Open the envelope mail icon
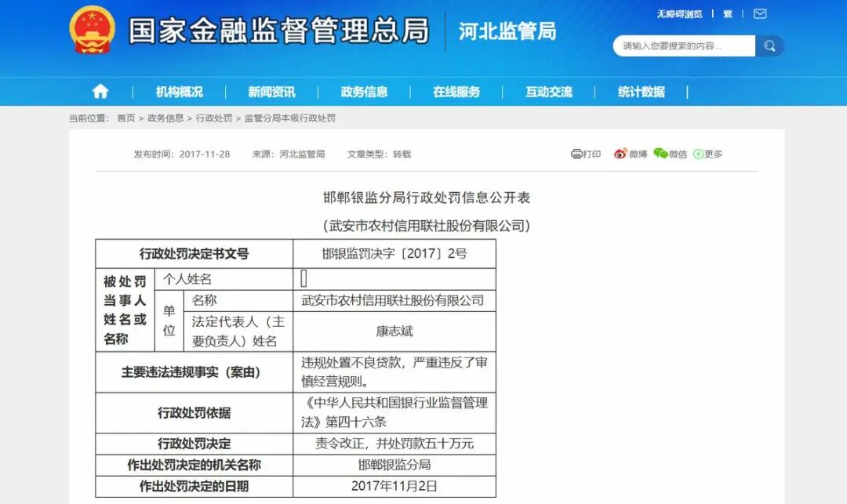This screenshot has height=504, width=847. [x=759, y=14]
